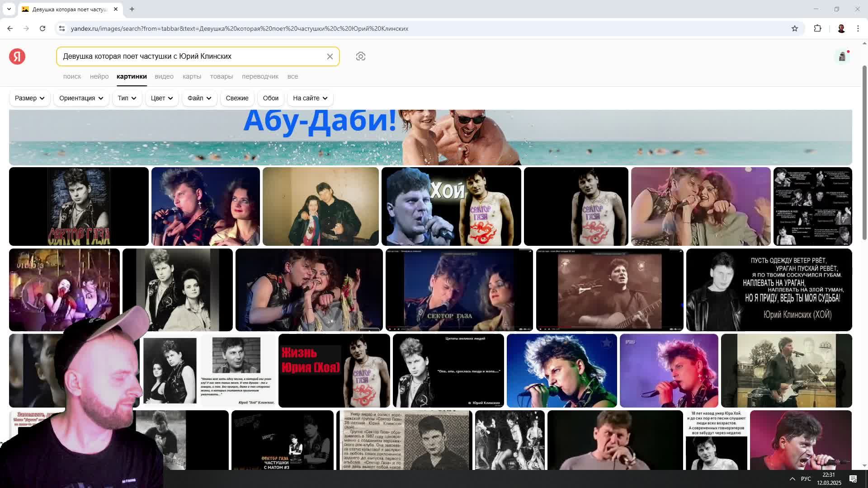Open Частушки с матом #3 cover thumbnail
The image size is (868, 488).
283,440
